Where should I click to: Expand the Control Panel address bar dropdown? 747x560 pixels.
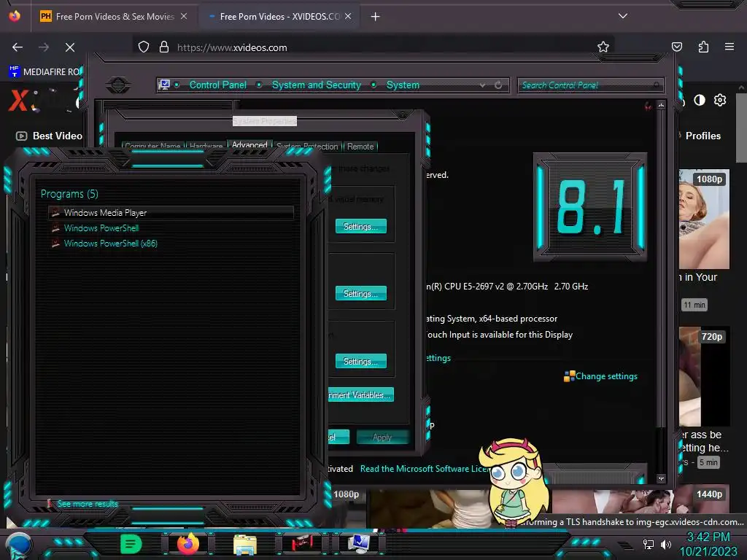(482, 85)
